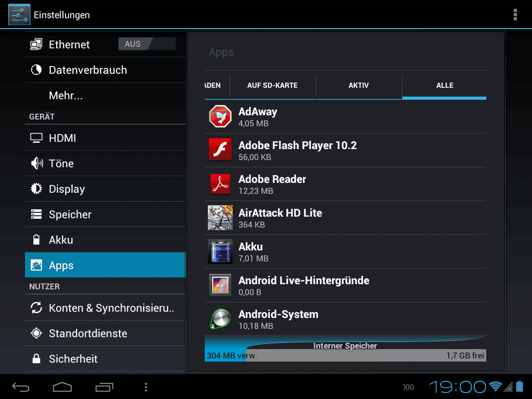Open Adobe Reader 12,23 MB details
Viewport: 532px width, 399px height.
345,184
